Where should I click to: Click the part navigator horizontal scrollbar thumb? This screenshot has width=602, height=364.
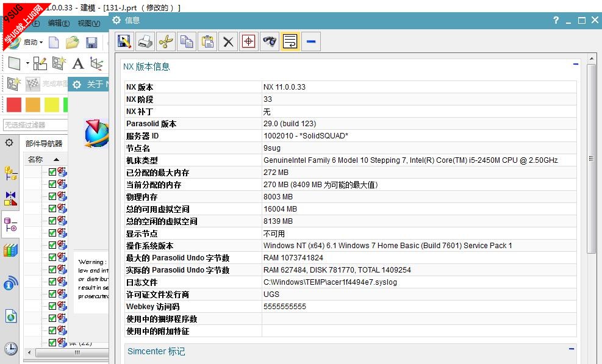coord(72,352)
